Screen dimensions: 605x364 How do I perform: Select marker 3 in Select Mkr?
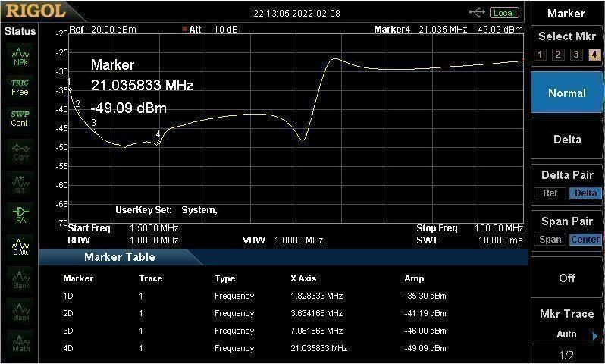coord(576,55)
